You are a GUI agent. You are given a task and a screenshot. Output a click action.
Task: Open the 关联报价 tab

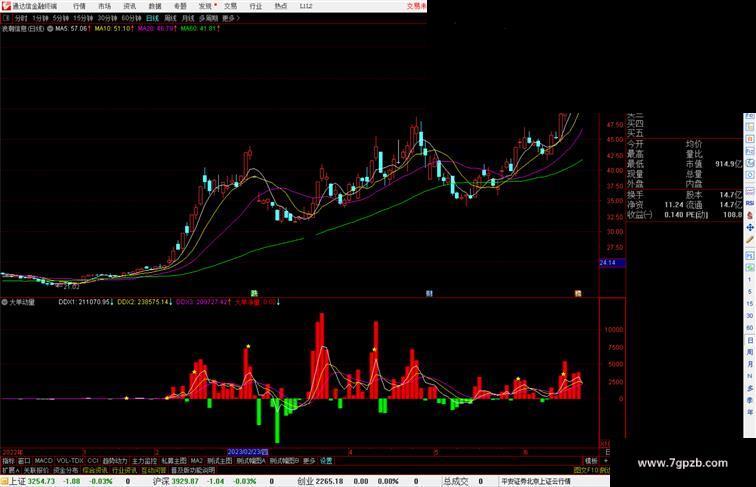pyautogui.click(x=36, y=470)
